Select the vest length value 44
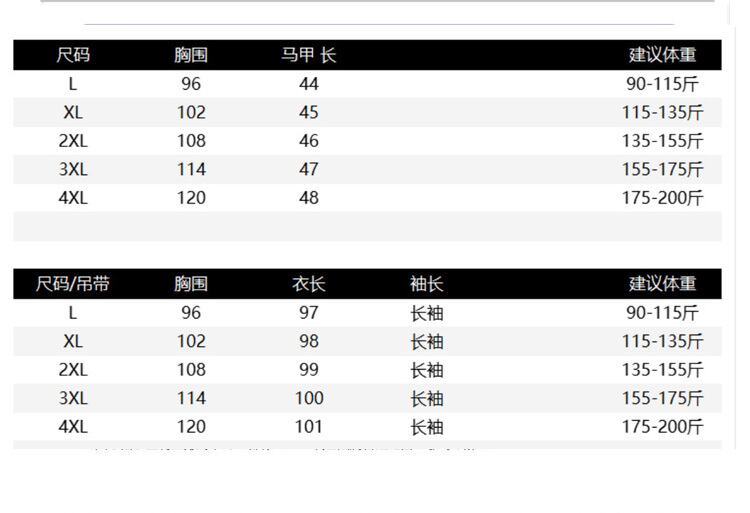Viewport: 750px width, 513px height. [x=308, y=84]
